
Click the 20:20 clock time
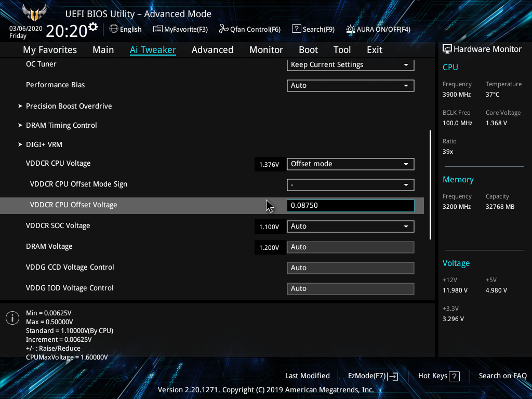pyautogui.click(x=66, y=31)
